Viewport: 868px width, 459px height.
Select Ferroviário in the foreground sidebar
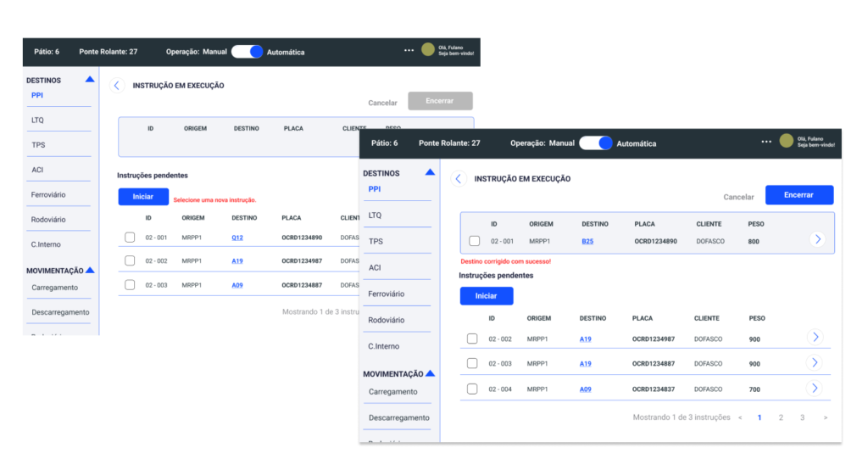tap(386, 294)
